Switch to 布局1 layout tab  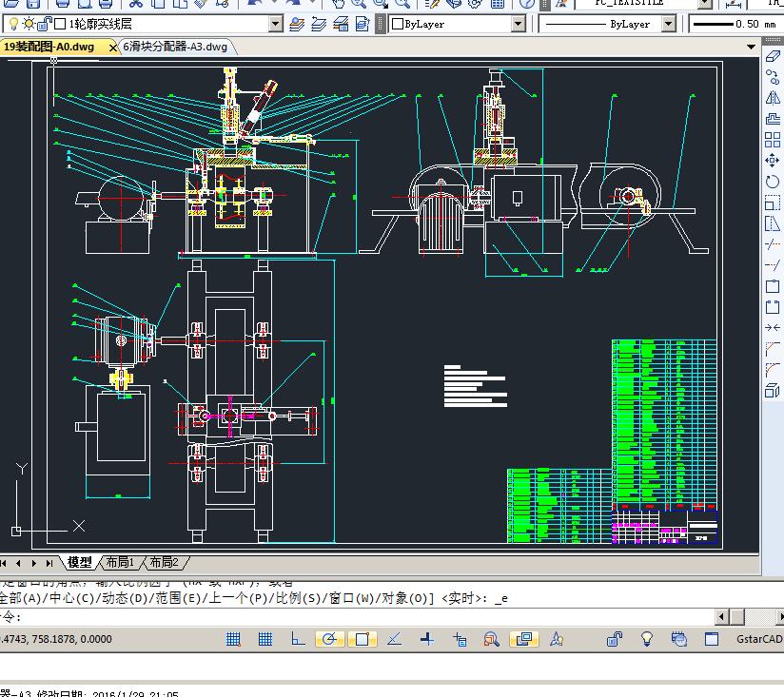[119, 563]
